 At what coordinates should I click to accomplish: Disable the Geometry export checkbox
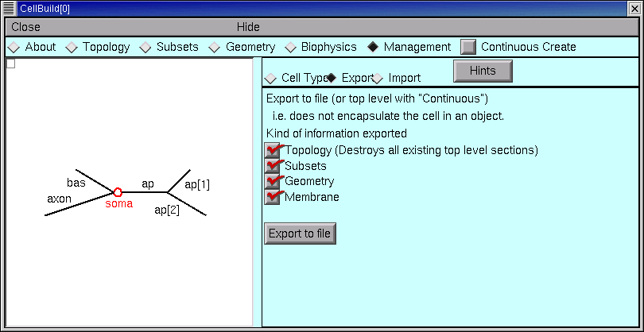click(273, 181)
